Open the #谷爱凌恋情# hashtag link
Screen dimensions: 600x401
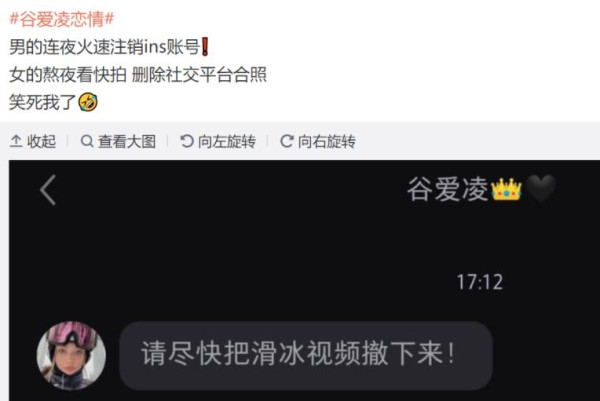[62, 19]
